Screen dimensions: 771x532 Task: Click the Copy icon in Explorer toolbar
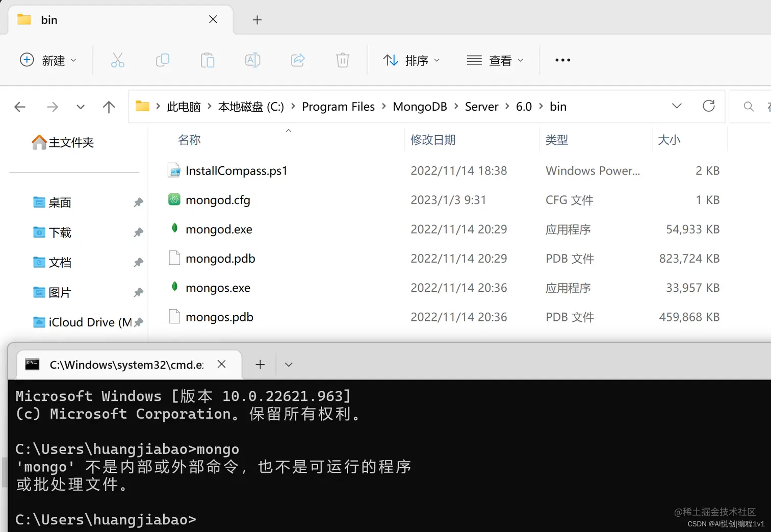coord(163,60)
